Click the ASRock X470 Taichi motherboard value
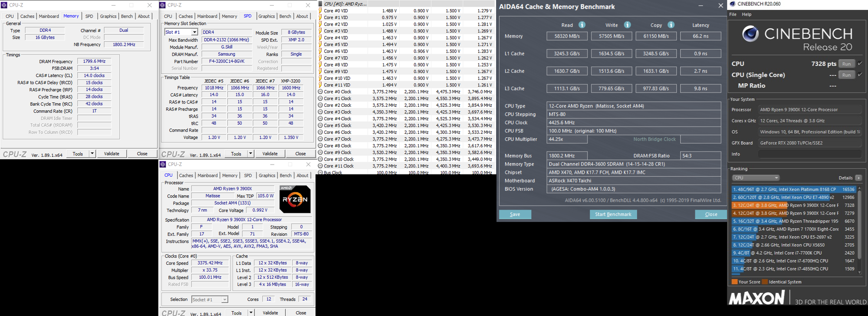868x316 pixels. [x=634, y=181]
